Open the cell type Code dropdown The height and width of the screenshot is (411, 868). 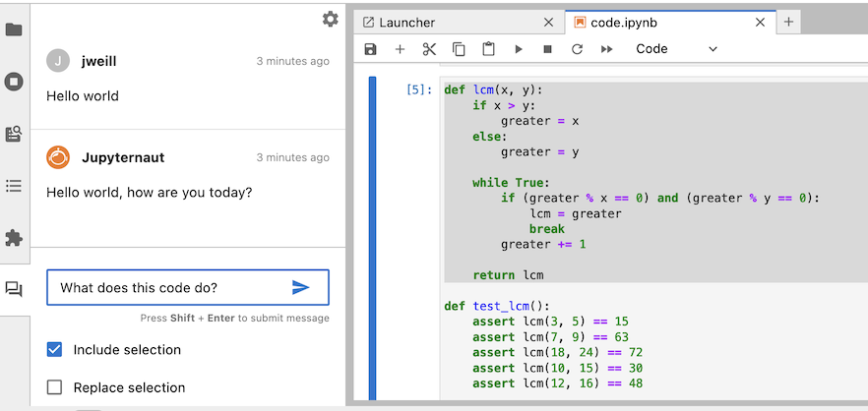point(676,49)
